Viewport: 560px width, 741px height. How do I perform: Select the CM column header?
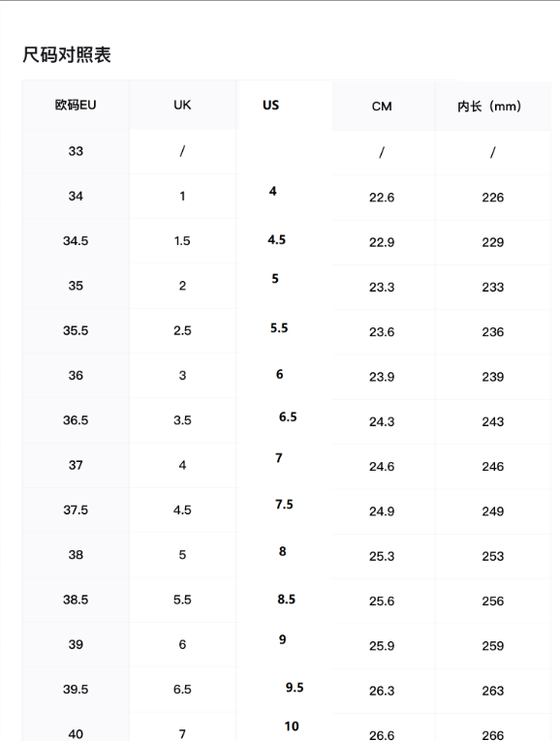(x=382, y=107)
